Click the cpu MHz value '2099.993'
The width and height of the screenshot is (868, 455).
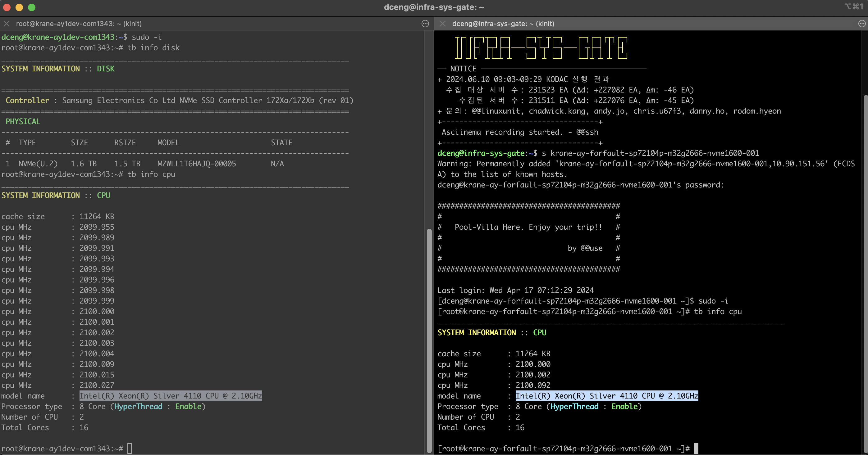tap(97, 259)
